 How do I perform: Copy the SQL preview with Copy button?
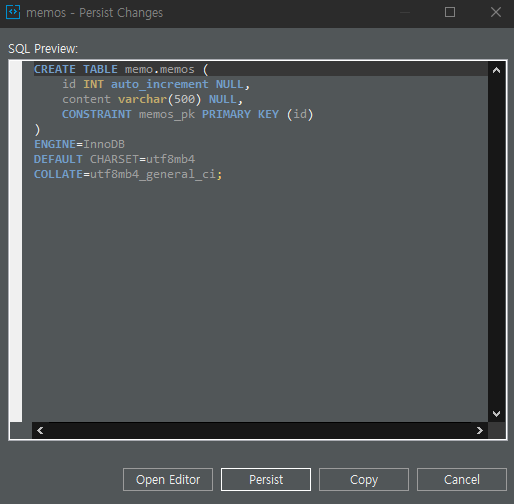364,479
